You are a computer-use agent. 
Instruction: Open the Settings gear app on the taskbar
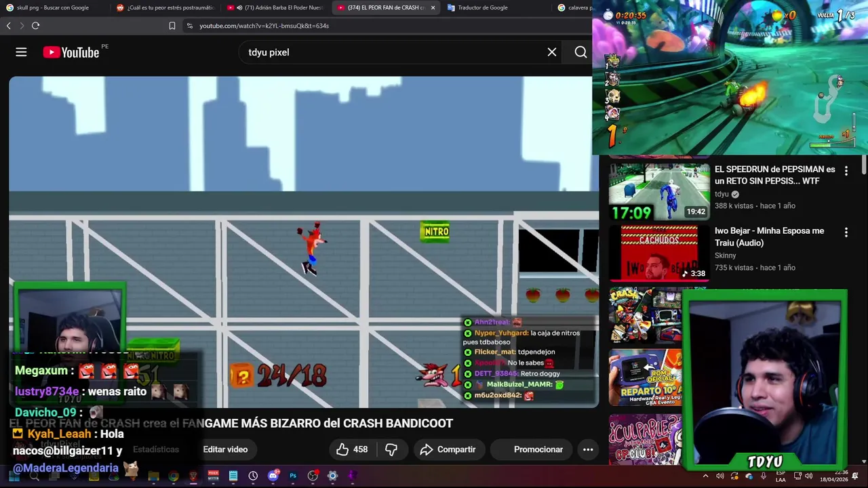[x=332, y=476]
